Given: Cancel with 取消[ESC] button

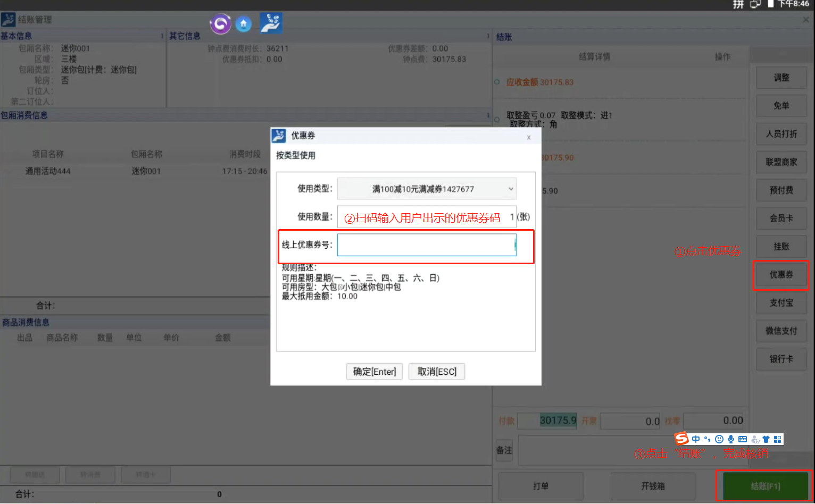Looking at the screenshot, I should pyautogui.click(x=437, y=372).
